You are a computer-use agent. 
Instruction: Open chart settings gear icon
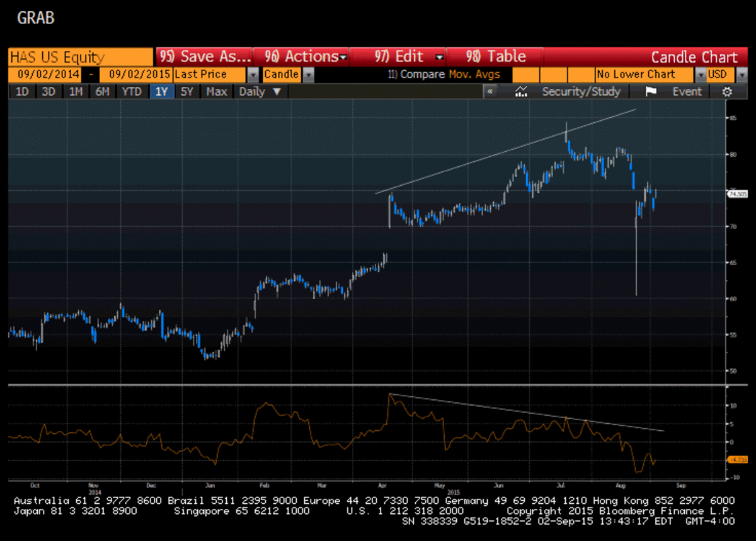tap(727, 91)
